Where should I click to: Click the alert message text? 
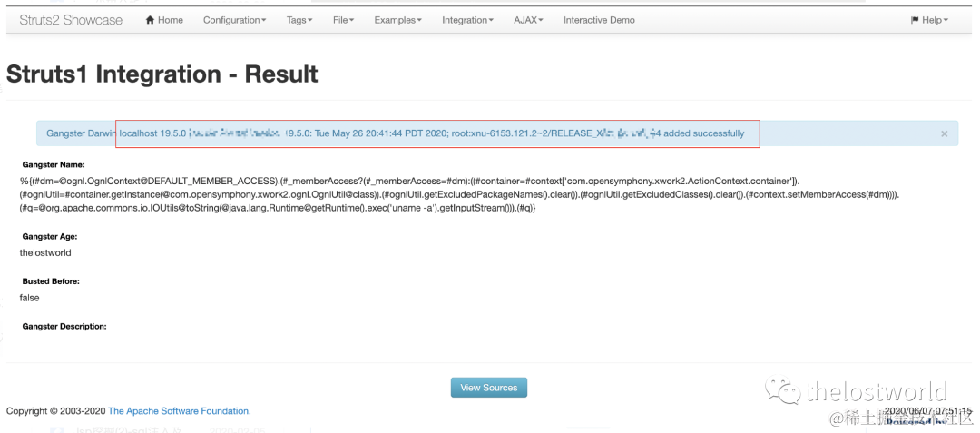(x=395, y=133)
